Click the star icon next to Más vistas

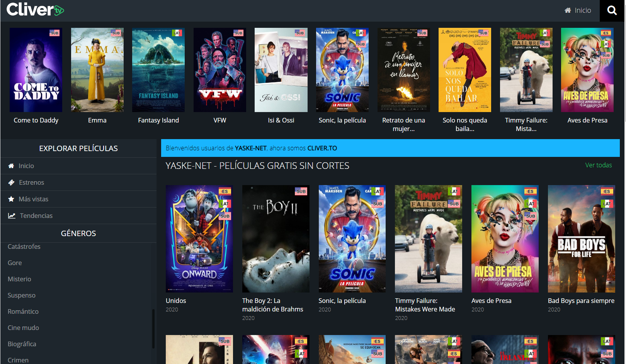[11, 199]
